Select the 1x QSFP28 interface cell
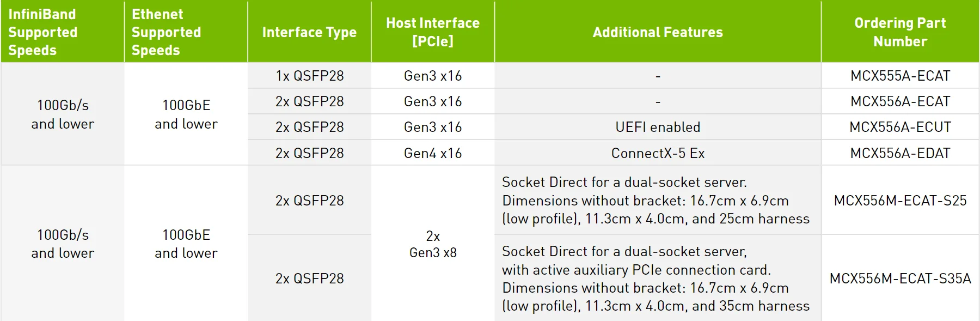 coord(309,76)
